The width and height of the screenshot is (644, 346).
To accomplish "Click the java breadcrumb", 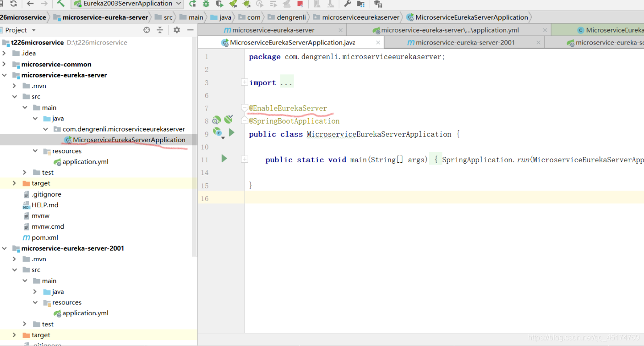I will pos(221,17).
